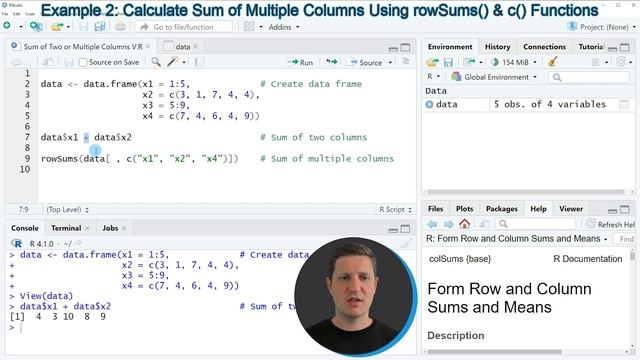Screen dimensions: 640x360
Task: Open the code tools magic wand
Action: click(173, 62)
